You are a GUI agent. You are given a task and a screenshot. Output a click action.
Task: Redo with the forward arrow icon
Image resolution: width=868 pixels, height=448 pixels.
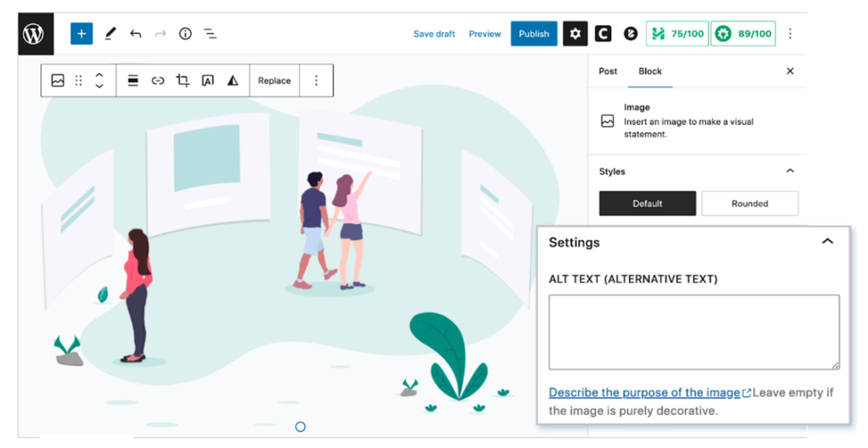(x=160, y=33)
